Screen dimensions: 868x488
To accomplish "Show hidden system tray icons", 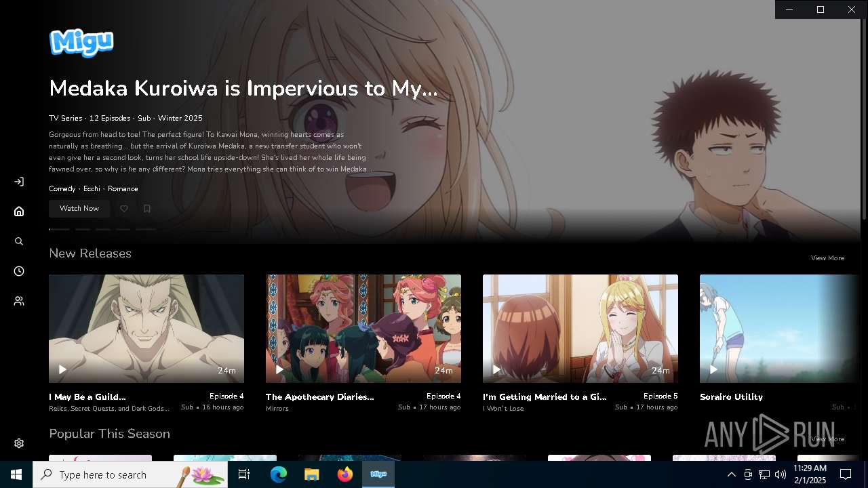I will [x=731, y=474].
